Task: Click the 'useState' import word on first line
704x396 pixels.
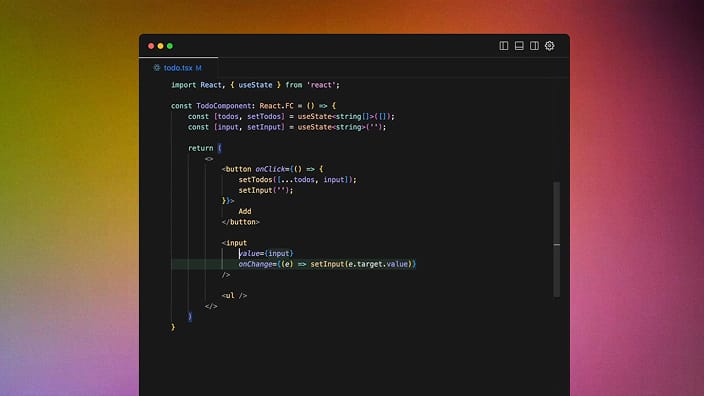Action: click(255, 85)
